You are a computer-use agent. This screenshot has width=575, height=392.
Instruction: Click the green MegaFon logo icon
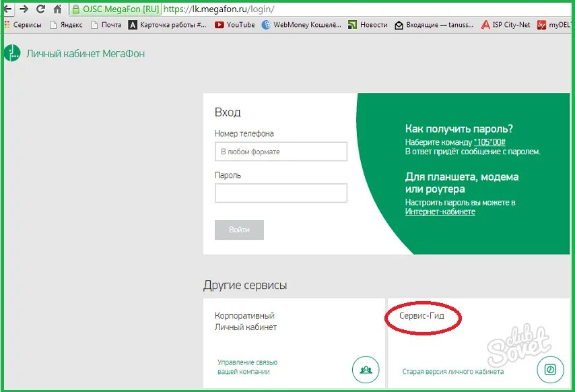[x=12, y=53]
